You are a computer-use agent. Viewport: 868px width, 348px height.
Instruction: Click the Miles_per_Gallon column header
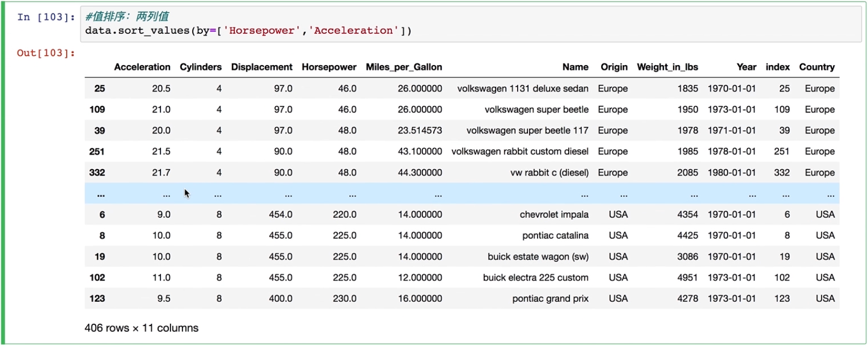click(x=404, y=67)
